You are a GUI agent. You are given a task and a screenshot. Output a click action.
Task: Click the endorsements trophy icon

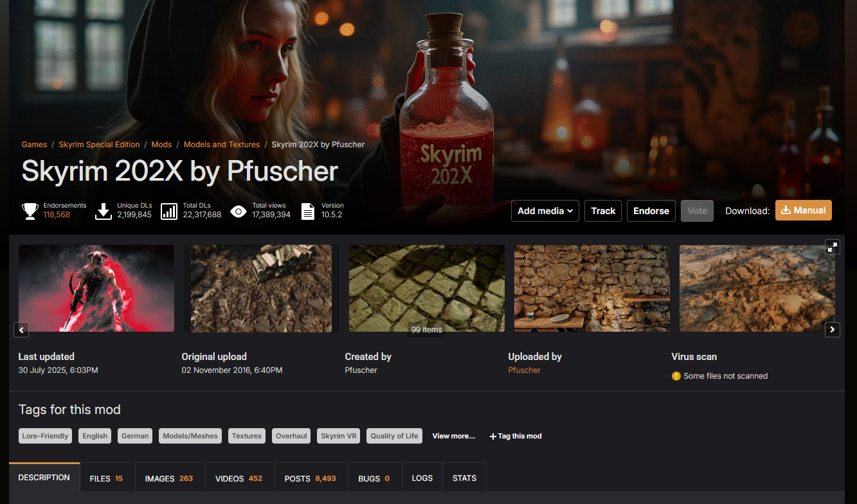[30, 211]
